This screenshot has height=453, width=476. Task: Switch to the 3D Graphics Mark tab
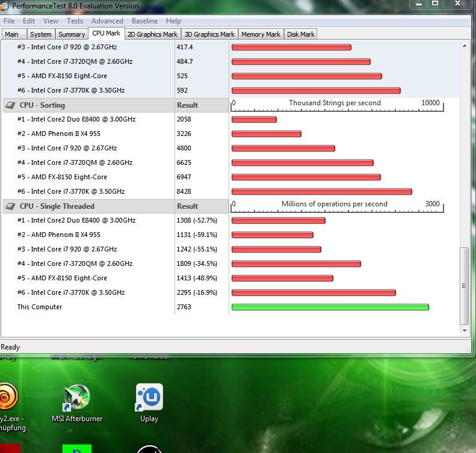209,34
